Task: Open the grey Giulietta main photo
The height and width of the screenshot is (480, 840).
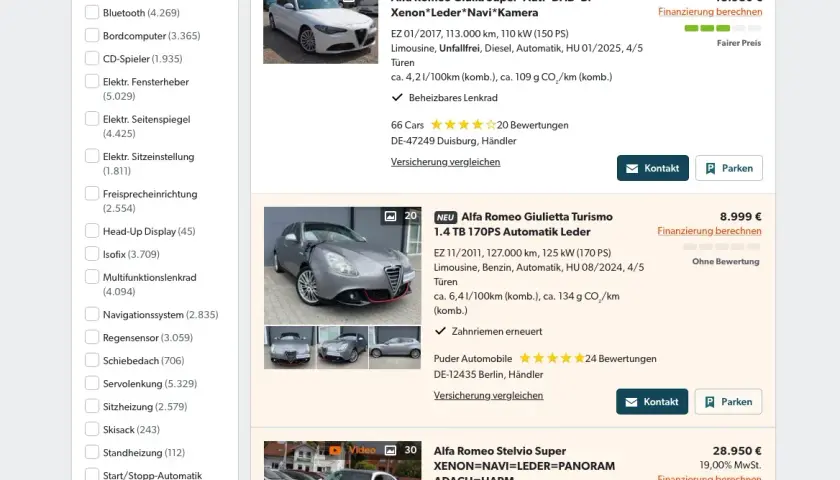Action: coord(342,266)
